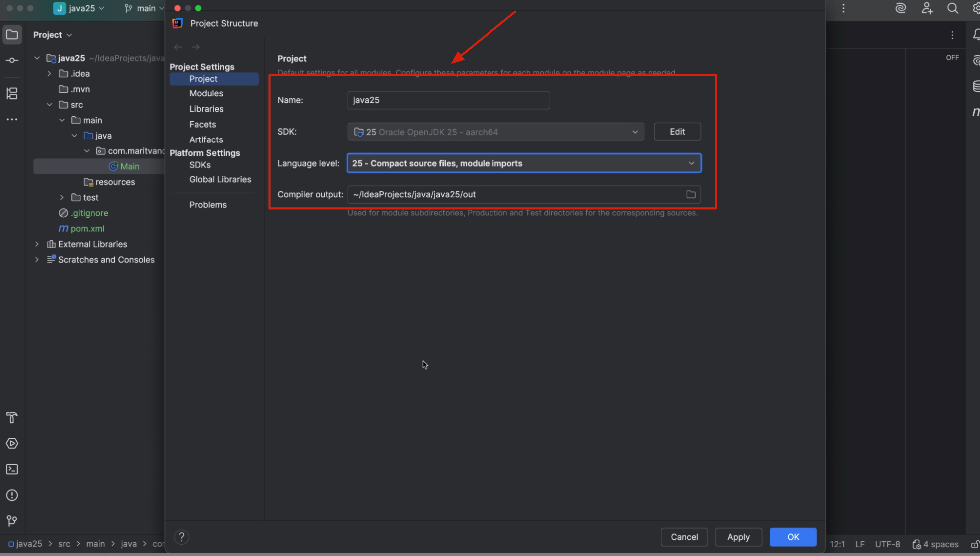The height and width of the screenshot is (556, 980).
Task: Open the Language level dropdown
Action: click(524, 163)
